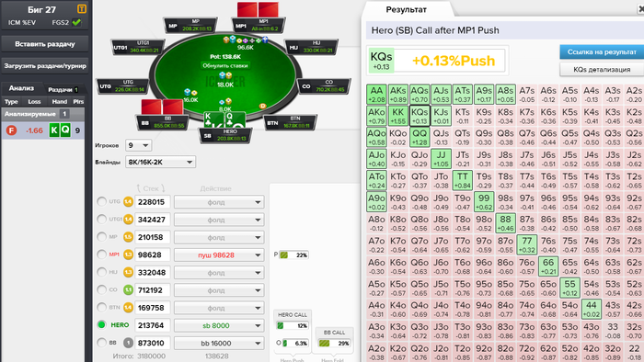Image resolution: width=644 pixels, height=362 pixels.
Task: Select the Результат tab
Action: click(407, 9)
